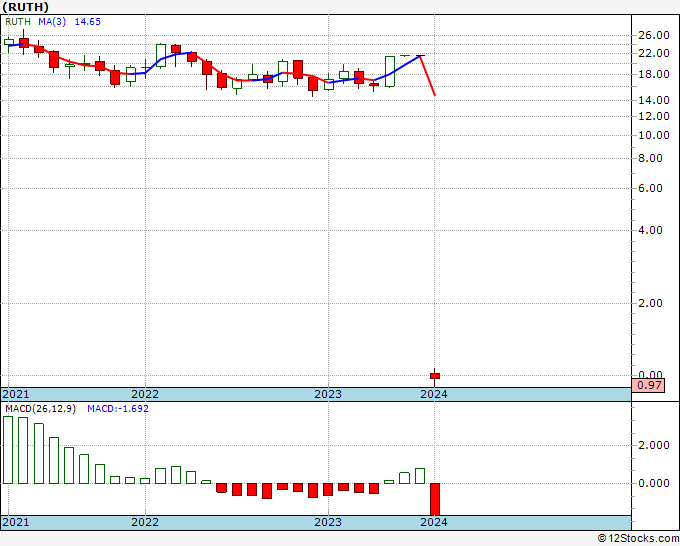The height and width of the screenshot is (546, 680).
Task: Click the 2.000 MACD axis label
Action: click(654, 445)
